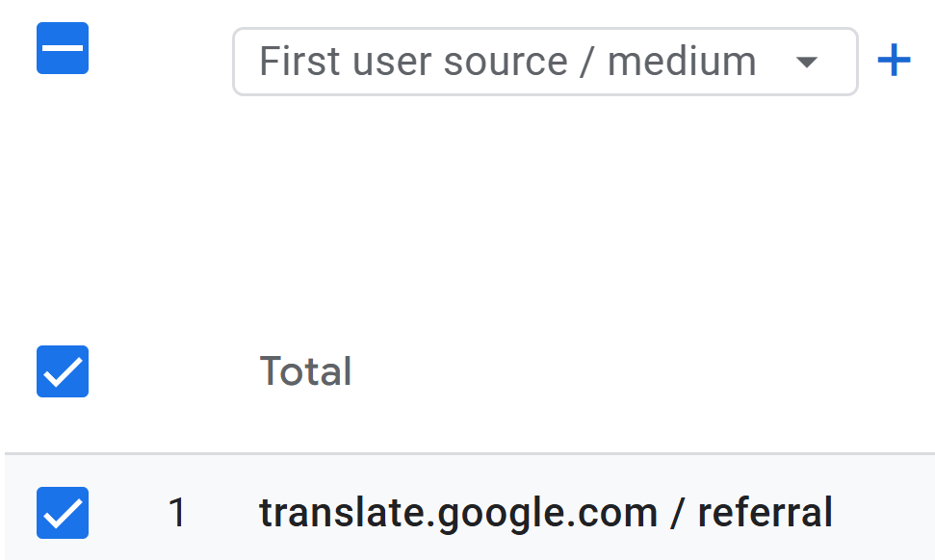Click the small caret arrow in the dimension selector
Image resolution: width=935 pixels, height=560 pixels.
807,63
